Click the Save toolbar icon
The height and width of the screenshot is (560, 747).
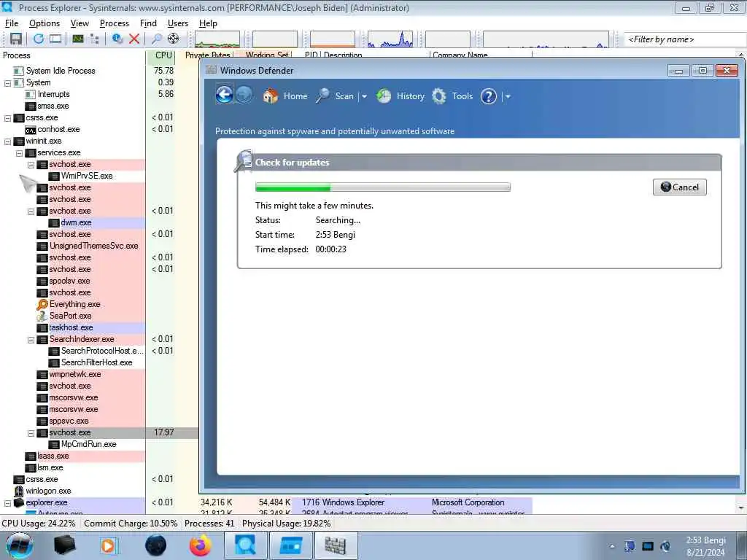tap(16, 39)
